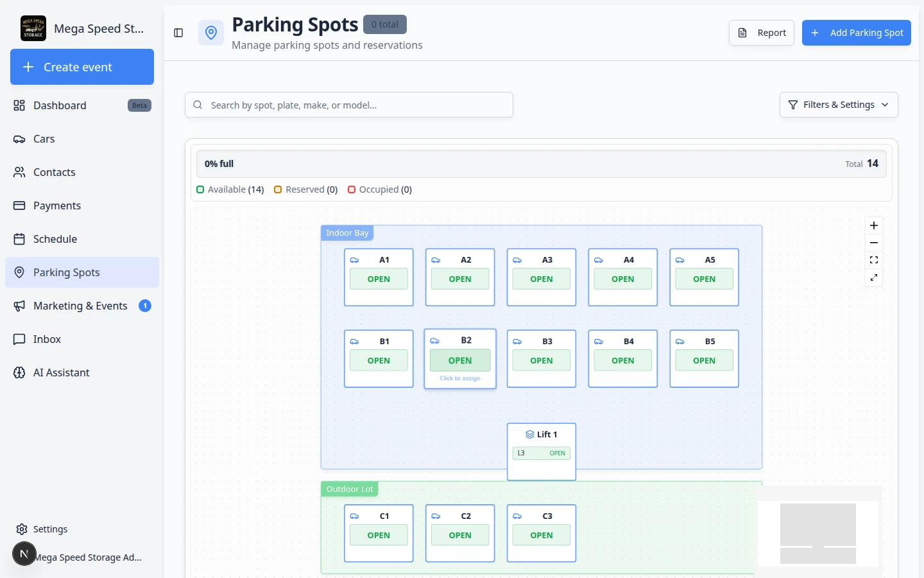
Task: Click the Settings gear icon
Action: (22, 529)
